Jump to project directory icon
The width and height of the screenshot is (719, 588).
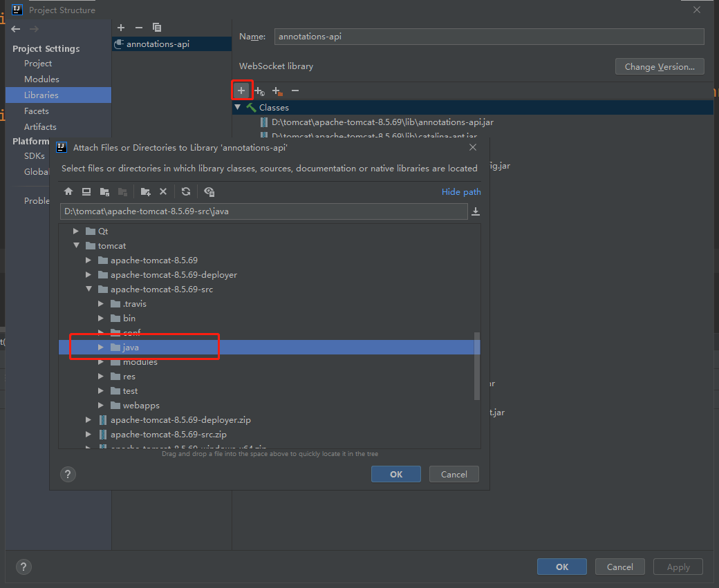[x=104, y=191]
